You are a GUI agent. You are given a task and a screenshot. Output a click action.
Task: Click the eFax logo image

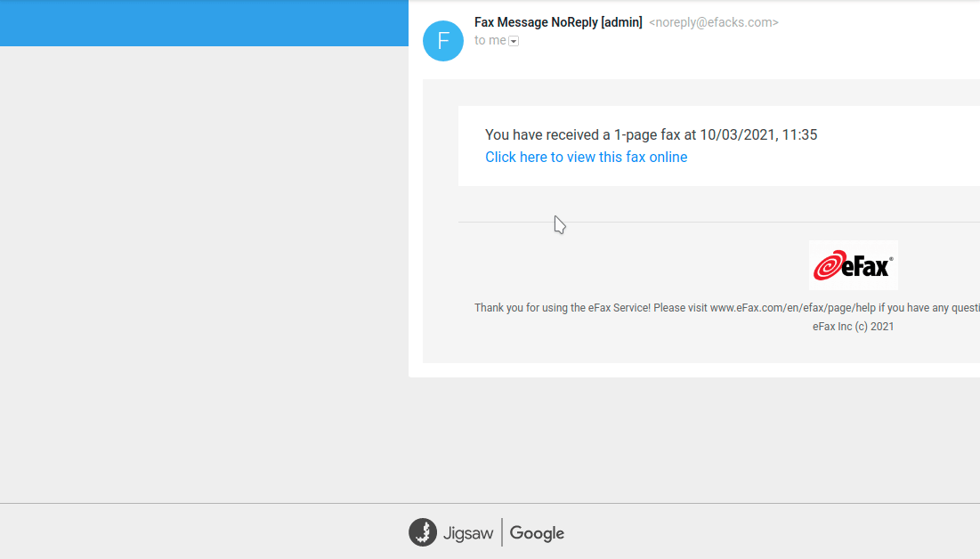pos(853,265)
